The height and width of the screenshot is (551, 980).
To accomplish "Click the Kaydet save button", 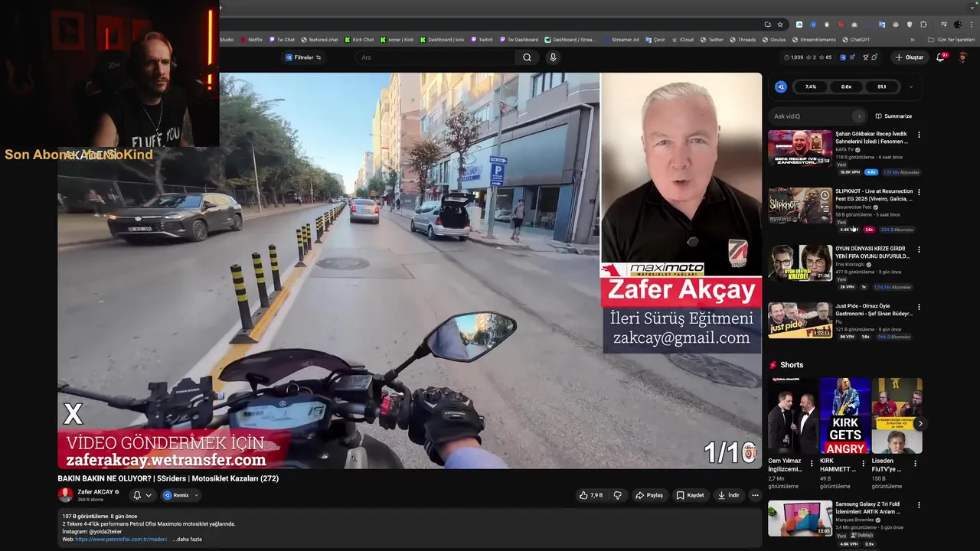I will [x=690, y=495].
